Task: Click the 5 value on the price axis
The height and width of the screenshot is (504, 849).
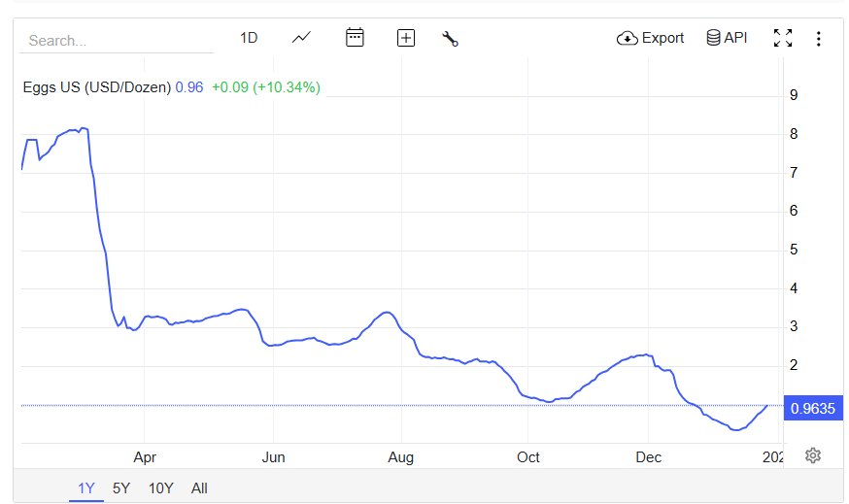Action: click(x=794, y=250)
